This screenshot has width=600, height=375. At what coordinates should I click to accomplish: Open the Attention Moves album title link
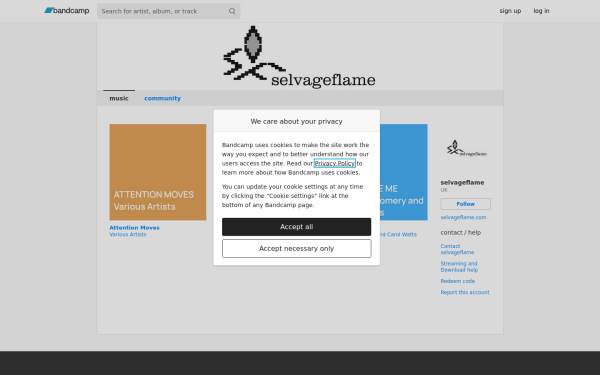click(134, 228)
